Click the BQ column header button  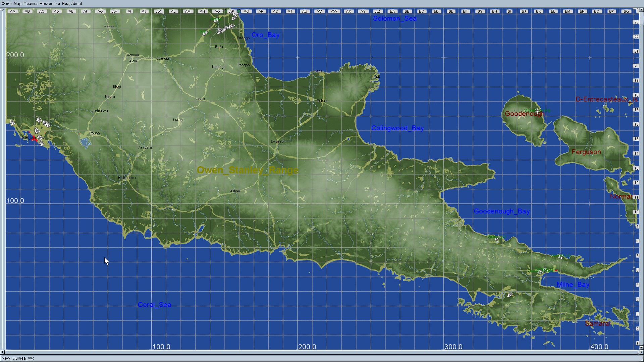click(626, 11)
